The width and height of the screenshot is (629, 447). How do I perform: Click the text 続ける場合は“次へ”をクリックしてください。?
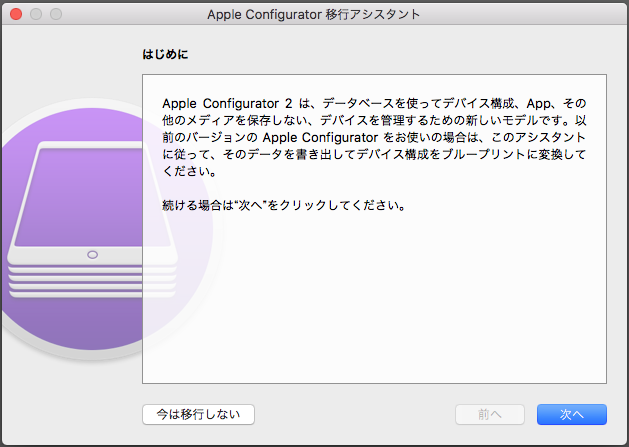pos(284,205)
